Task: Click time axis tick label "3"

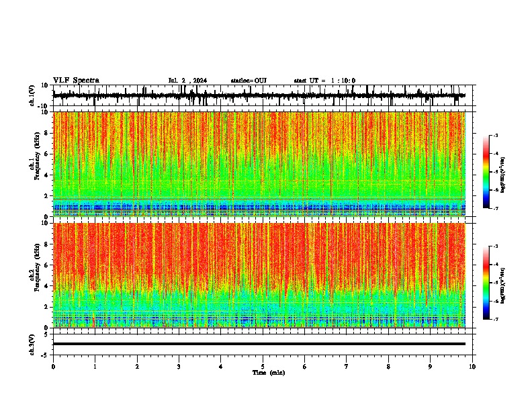Action: coord(179,367)
